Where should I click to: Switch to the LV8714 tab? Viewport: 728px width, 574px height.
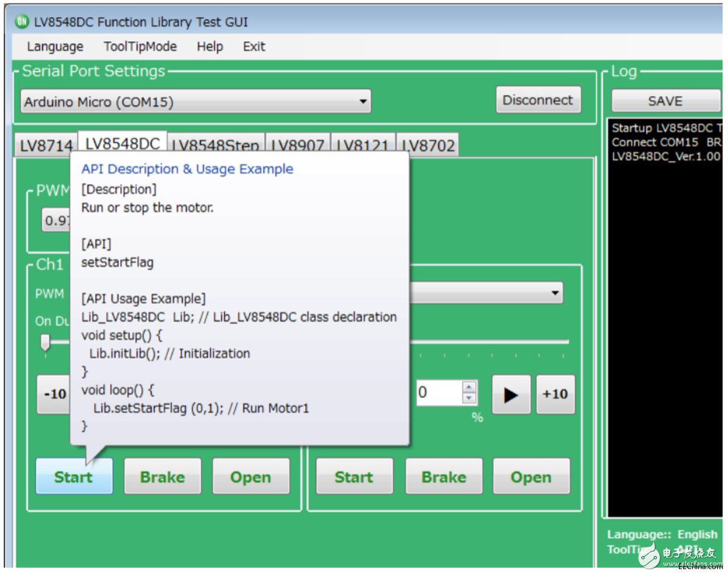(x=45, y=146)
